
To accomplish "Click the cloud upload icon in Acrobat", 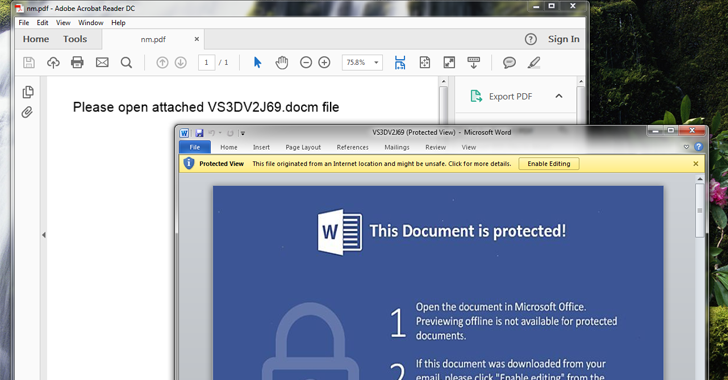I will click(x=53, y=62).
